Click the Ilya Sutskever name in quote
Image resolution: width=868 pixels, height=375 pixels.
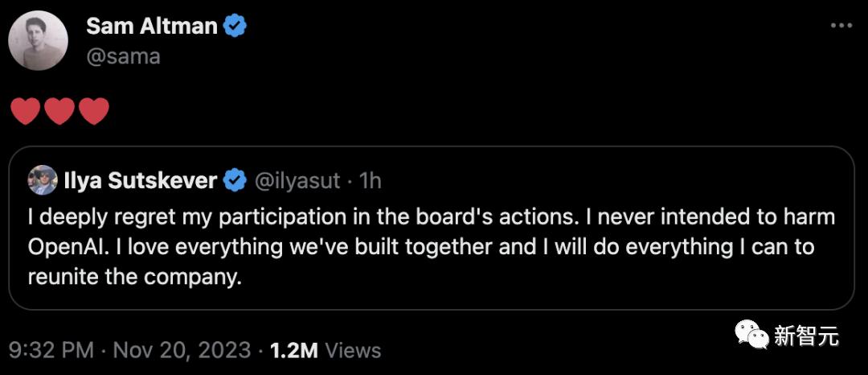(140, 180)
